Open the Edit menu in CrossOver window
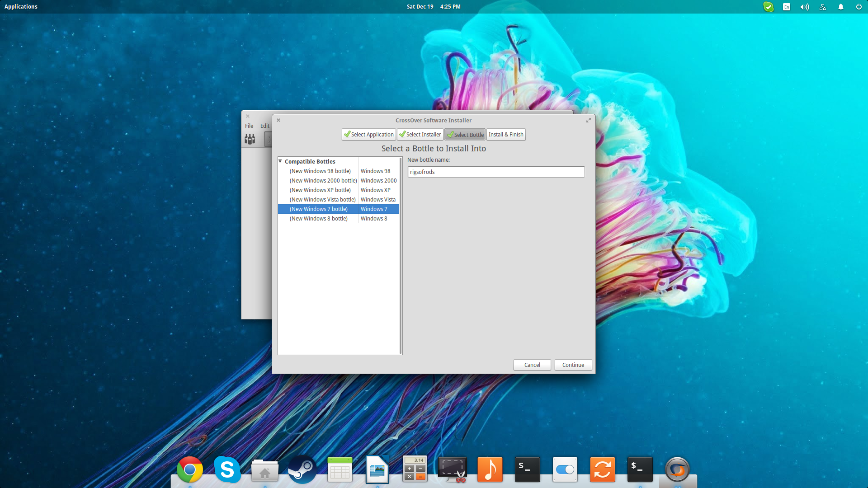This screenshot has height=488, width=868. pos(265,126)
